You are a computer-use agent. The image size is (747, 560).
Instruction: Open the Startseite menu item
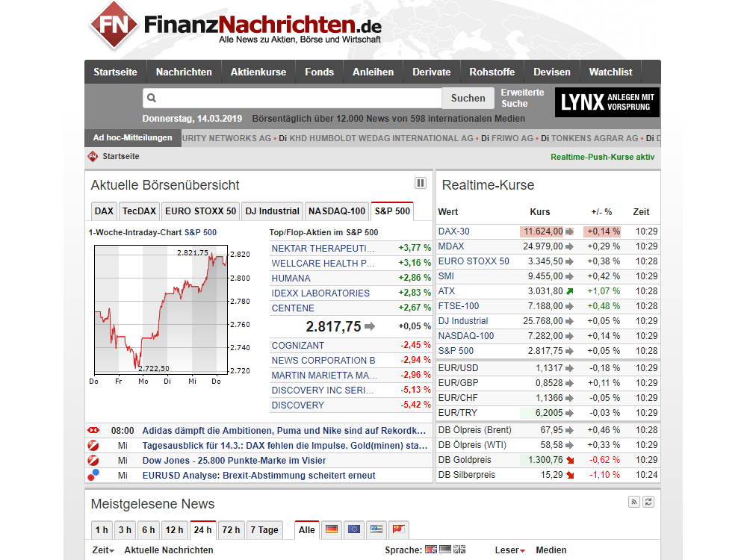pyautogui.click(x=115, y=72)
